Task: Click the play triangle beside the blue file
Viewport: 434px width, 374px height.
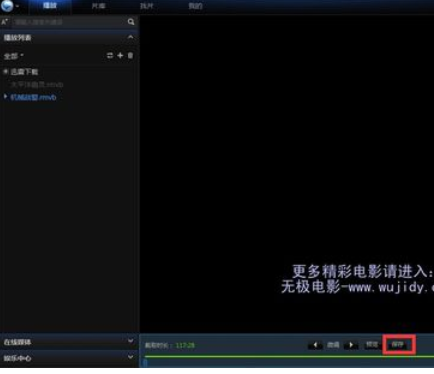Action: click(5, 97)
